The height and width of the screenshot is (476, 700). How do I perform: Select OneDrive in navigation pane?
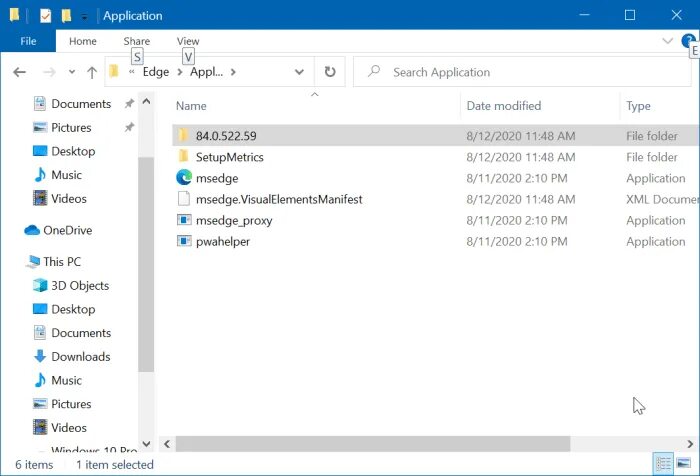click(x=67, y=230)
